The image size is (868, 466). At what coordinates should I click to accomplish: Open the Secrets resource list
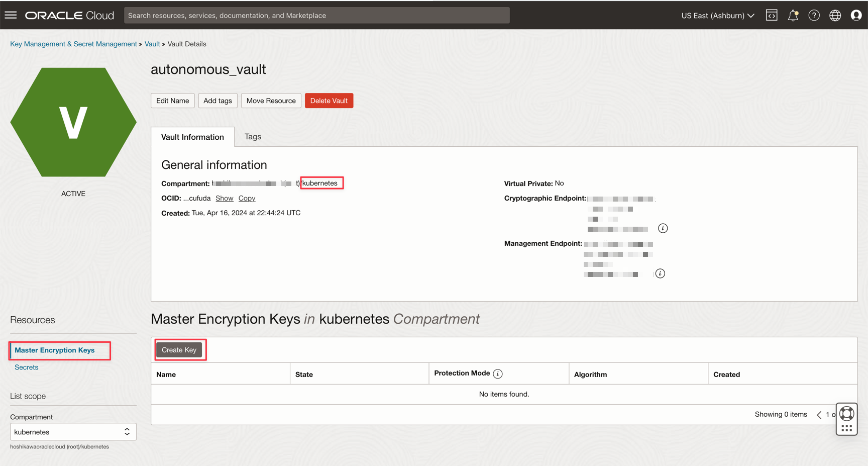click(x=27, y=367)
